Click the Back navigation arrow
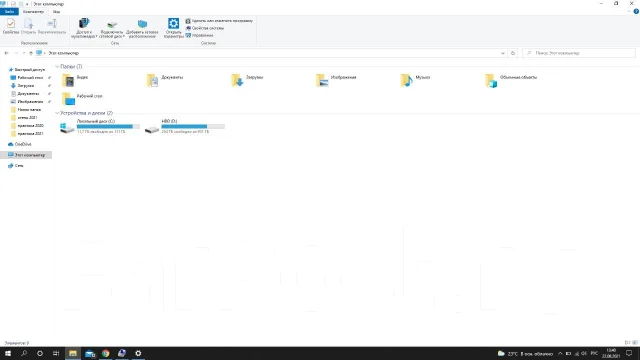 (7, 53)
